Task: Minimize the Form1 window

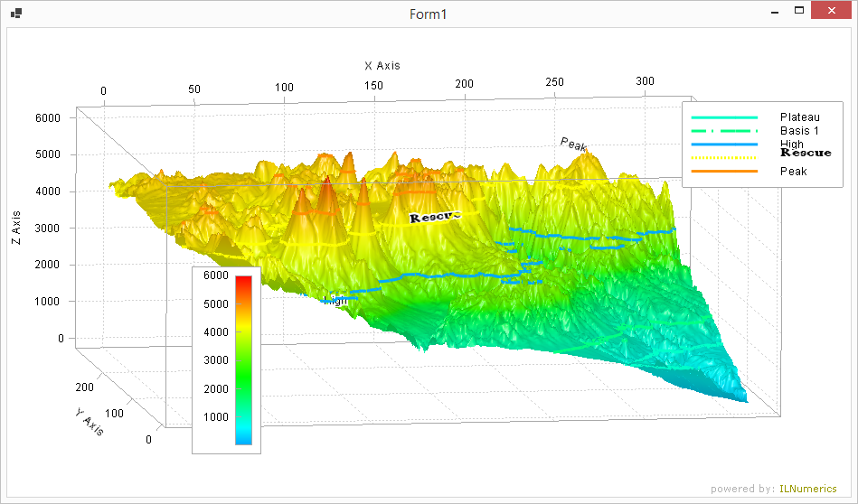Action: pos(775,13)
